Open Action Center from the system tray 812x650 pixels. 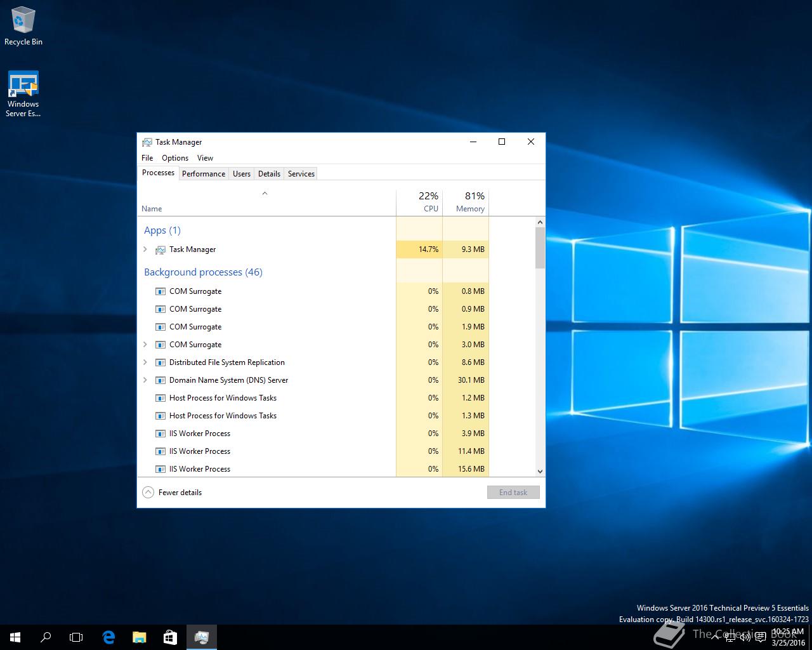coord(761,637)
